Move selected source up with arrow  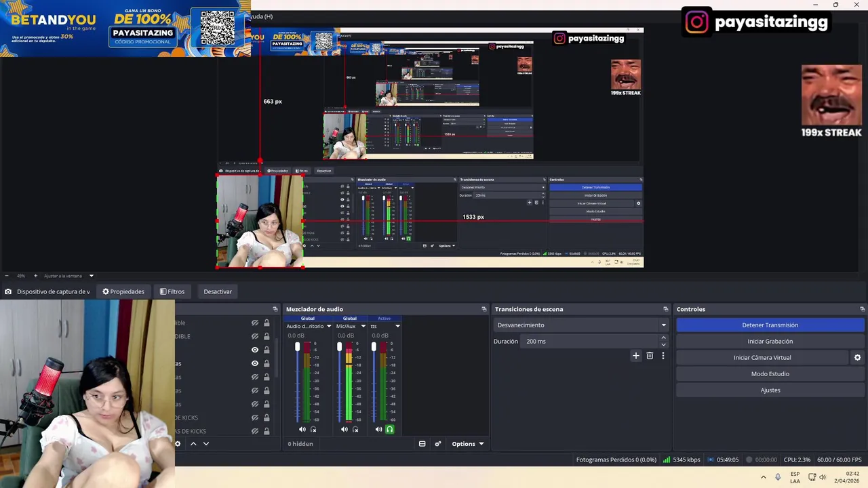(x=193, y=444)
